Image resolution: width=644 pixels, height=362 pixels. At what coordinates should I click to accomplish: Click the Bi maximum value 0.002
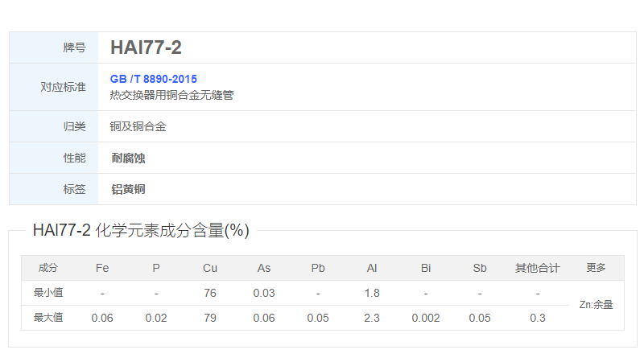426,318
